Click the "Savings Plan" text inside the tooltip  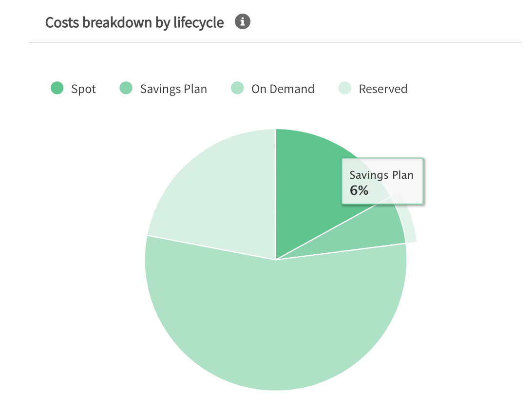(381, 175)
